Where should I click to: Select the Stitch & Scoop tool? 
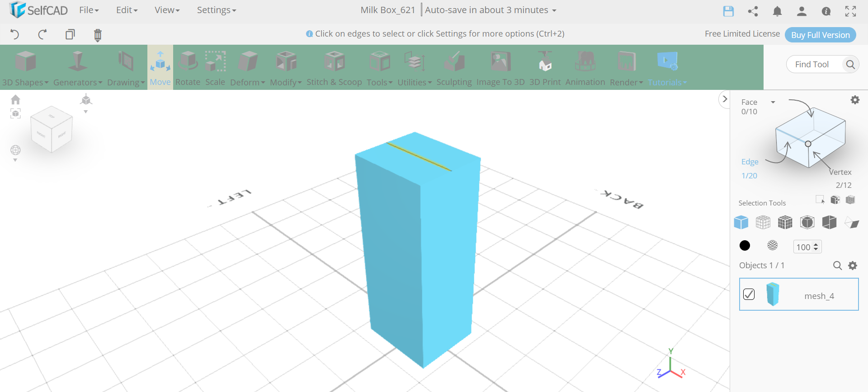[x=334, y=68]
